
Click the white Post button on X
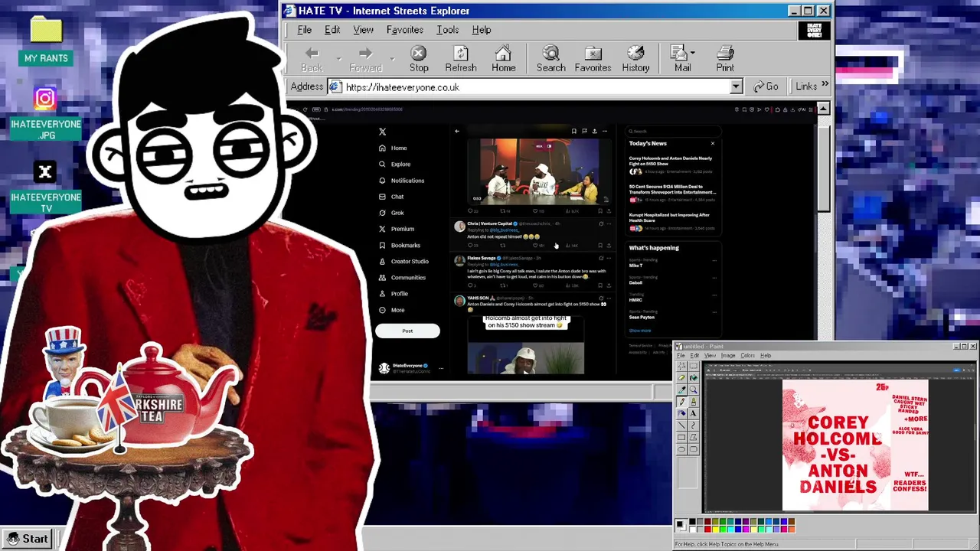[x=407, y=331]
